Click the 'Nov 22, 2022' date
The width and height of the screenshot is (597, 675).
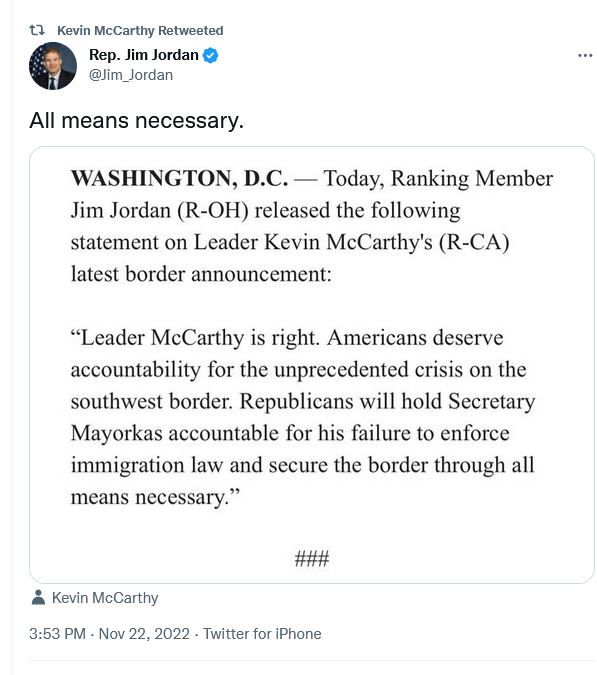(144, 634)
